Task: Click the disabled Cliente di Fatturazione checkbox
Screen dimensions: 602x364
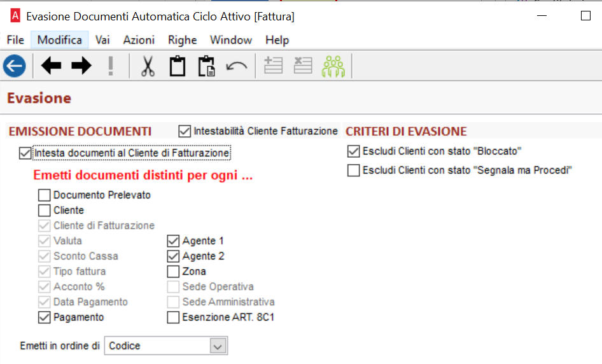Action: pos(45,225)
